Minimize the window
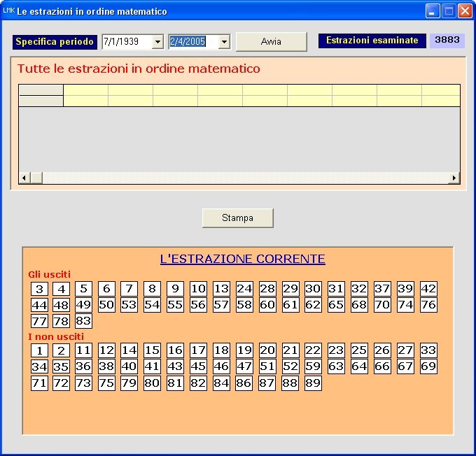Screen dimensions: 476x456 (433, 11)
